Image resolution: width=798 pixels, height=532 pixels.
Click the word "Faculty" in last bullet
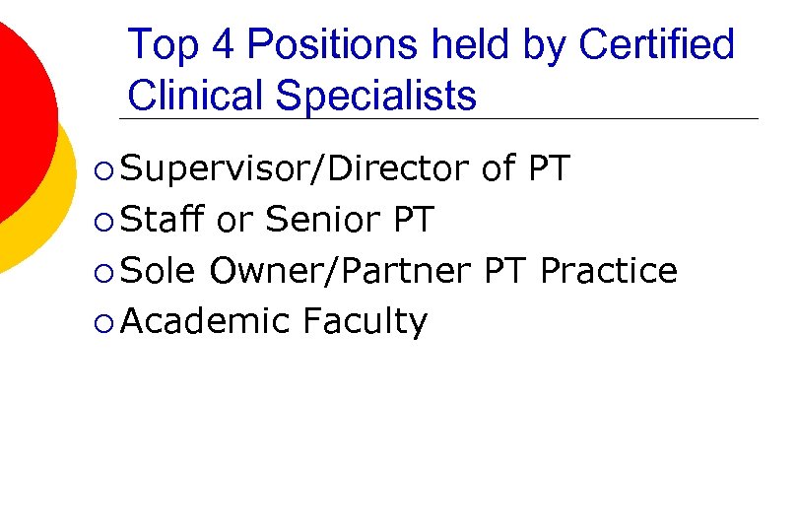pos(365,321)
